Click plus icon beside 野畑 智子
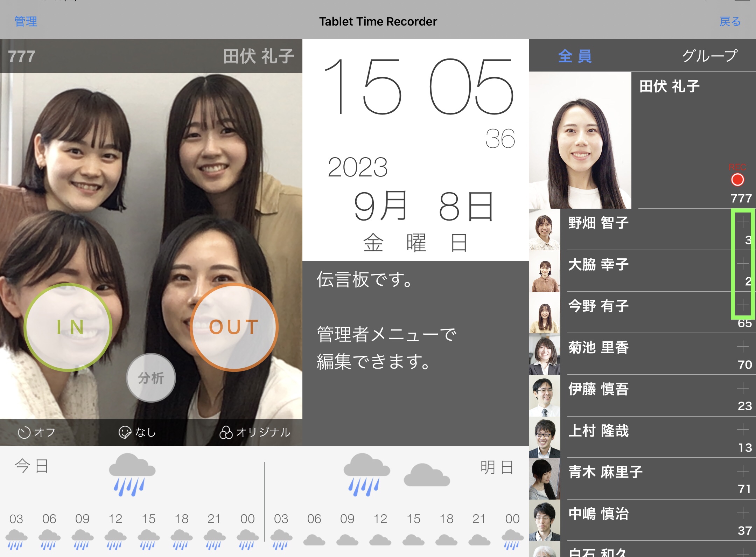 [742, 222]
